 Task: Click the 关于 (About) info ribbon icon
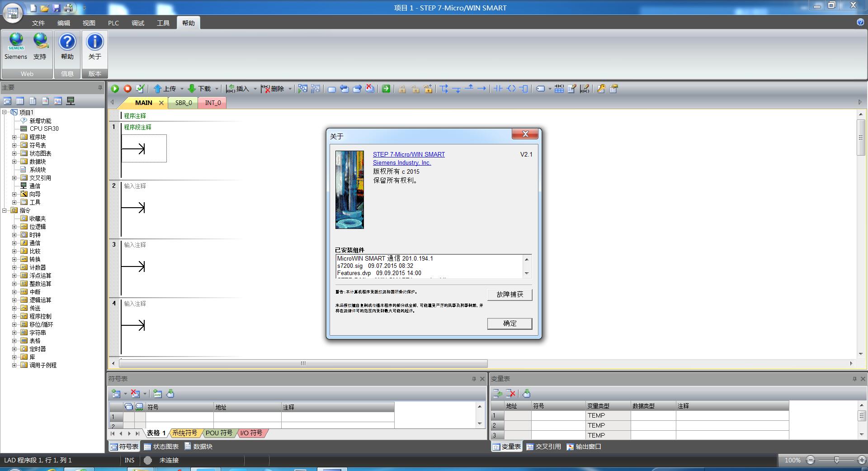point(95,47)
